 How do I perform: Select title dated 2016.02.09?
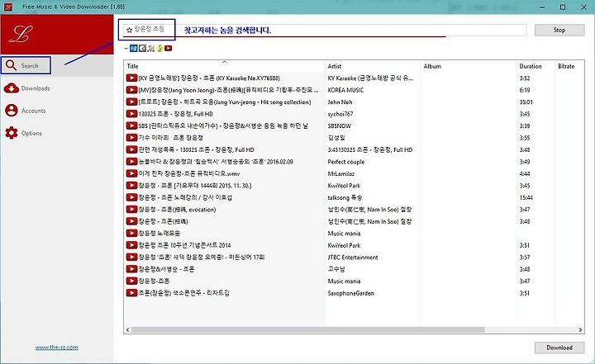pos(216,162)
